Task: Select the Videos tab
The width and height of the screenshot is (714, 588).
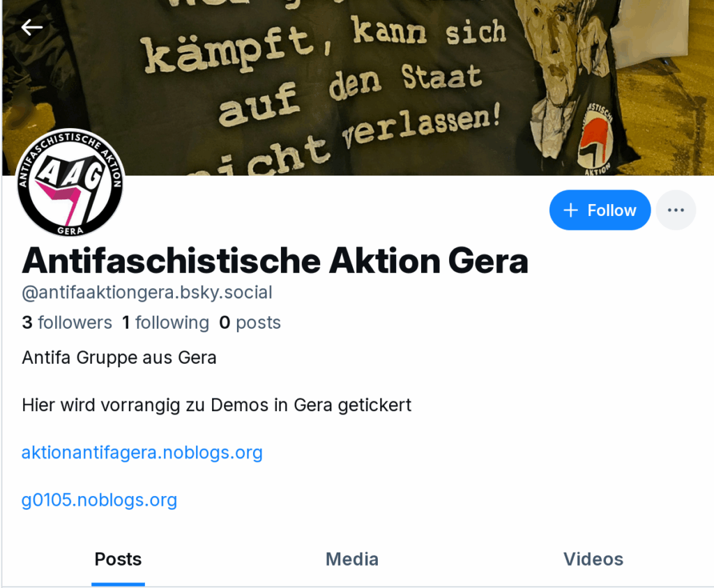Action: point(593,559)
